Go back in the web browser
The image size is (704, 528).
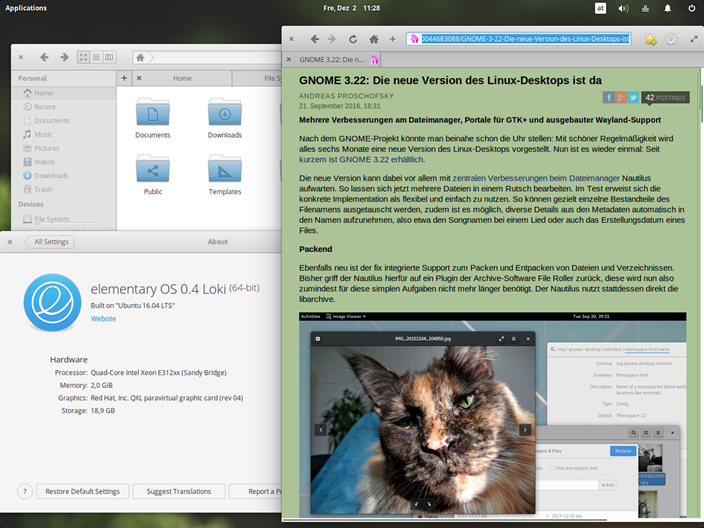315,39
